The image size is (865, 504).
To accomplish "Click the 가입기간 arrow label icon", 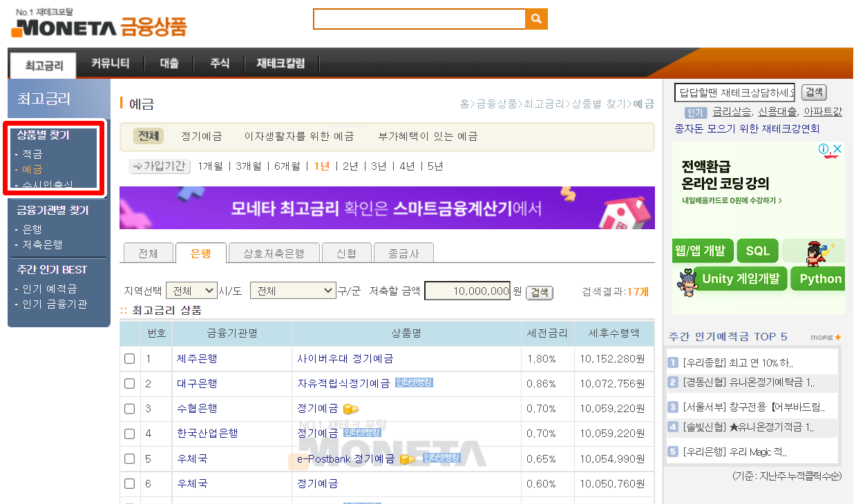I will click(160, 166).
